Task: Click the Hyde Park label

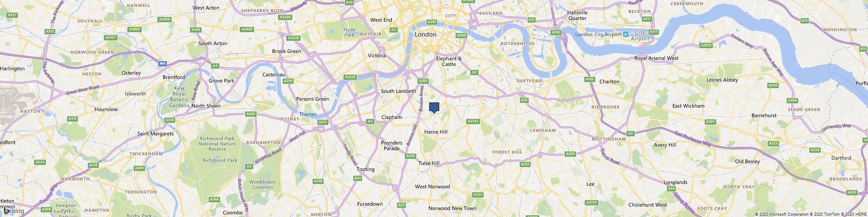Action: (349, 32)
